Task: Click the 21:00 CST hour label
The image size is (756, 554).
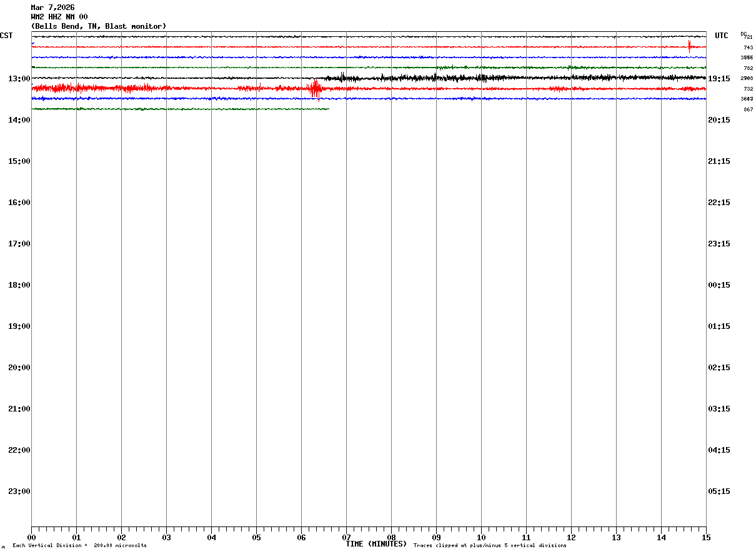Action: coord(19,409)
